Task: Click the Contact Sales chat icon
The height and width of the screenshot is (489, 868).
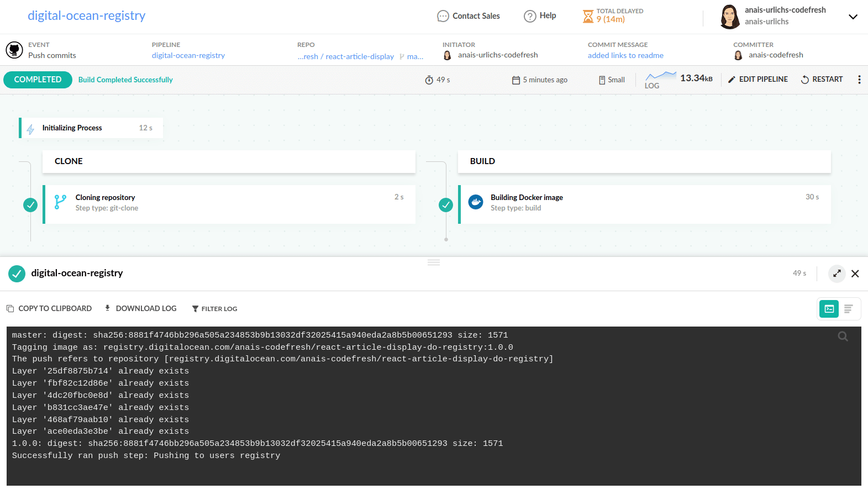Action: pos(443,16)
